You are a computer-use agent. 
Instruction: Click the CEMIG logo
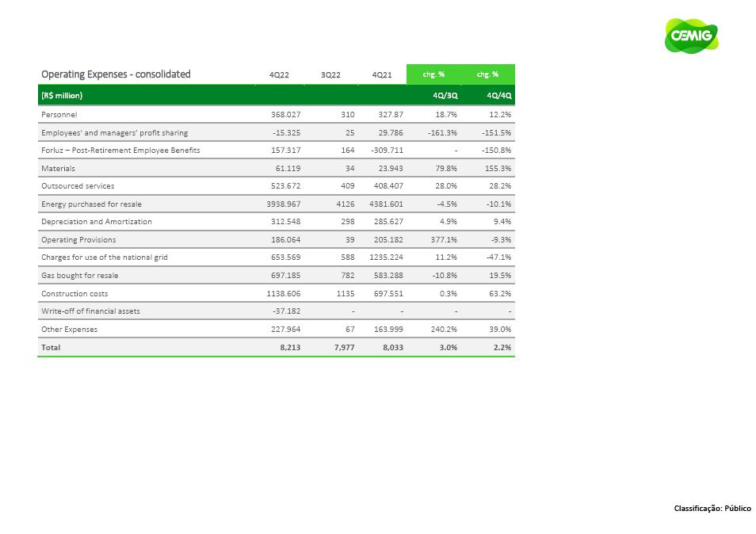point(691,36)
